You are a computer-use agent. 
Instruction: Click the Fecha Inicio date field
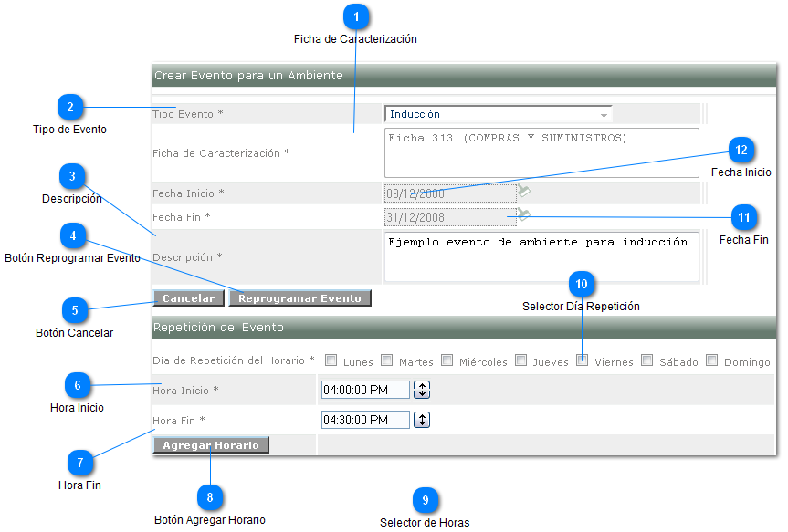(450, 193)
